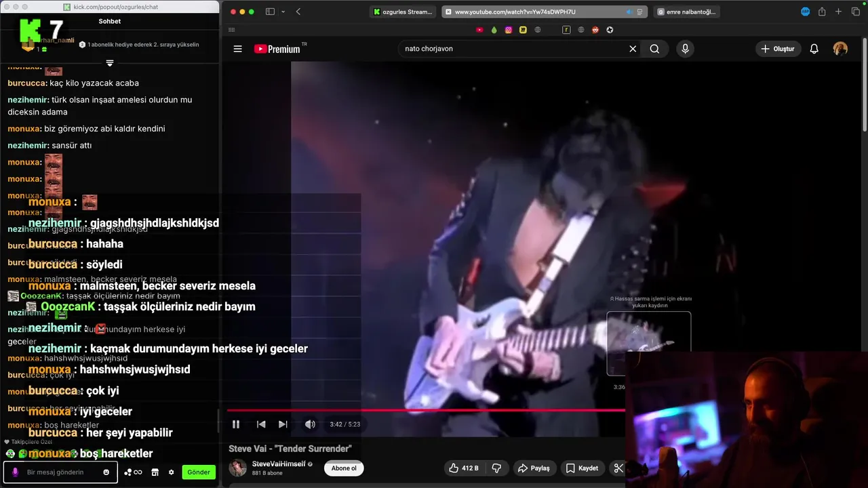868x488 pixels.
Task: Open the Kick chat settings gear
Action: click(x=171, y=472)
